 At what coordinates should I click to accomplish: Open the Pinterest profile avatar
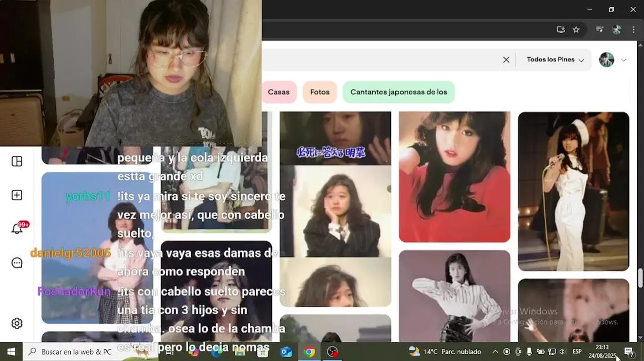pos(607,60)
